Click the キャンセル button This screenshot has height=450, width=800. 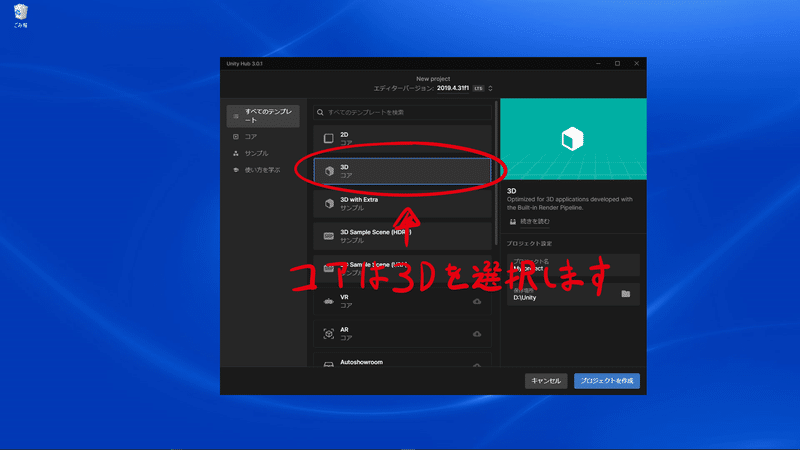546,381
